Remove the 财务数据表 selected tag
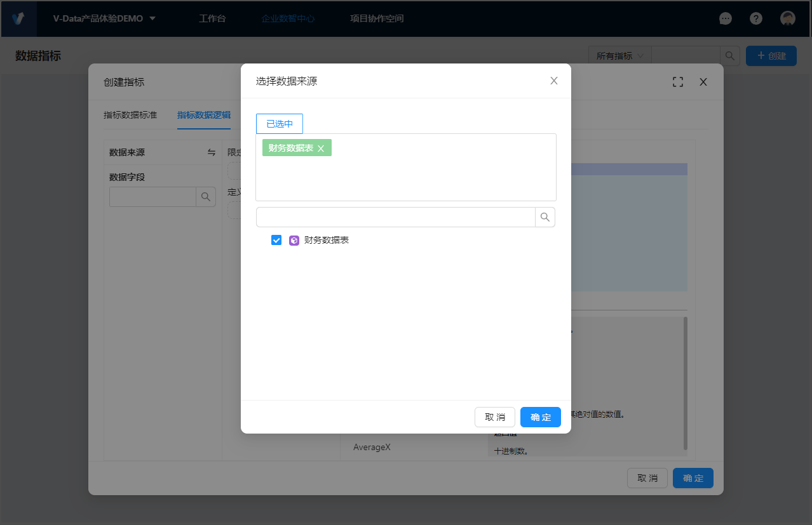 click(321, 149)
